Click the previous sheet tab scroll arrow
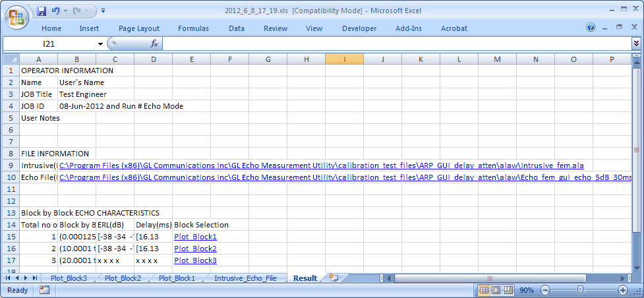 17,278
